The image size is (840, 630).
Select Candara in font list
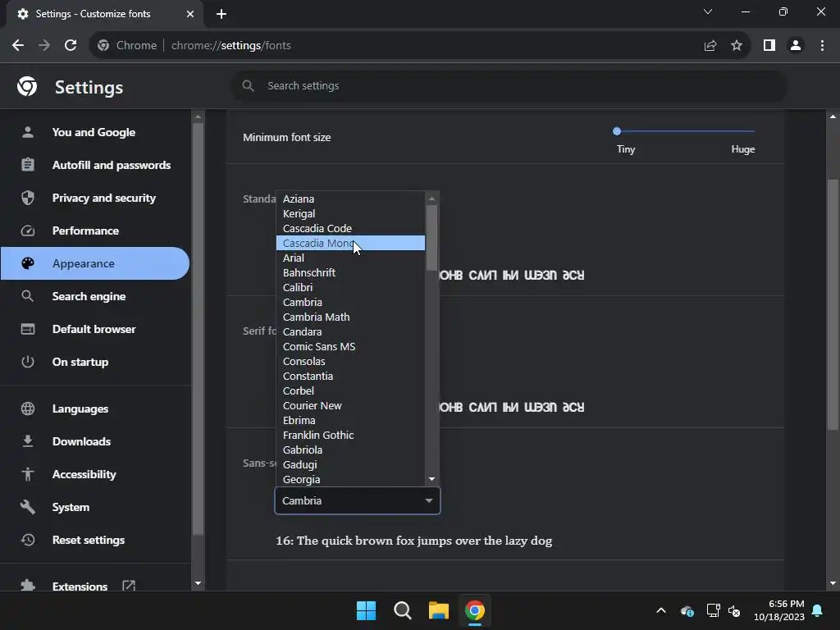point(350,331)
